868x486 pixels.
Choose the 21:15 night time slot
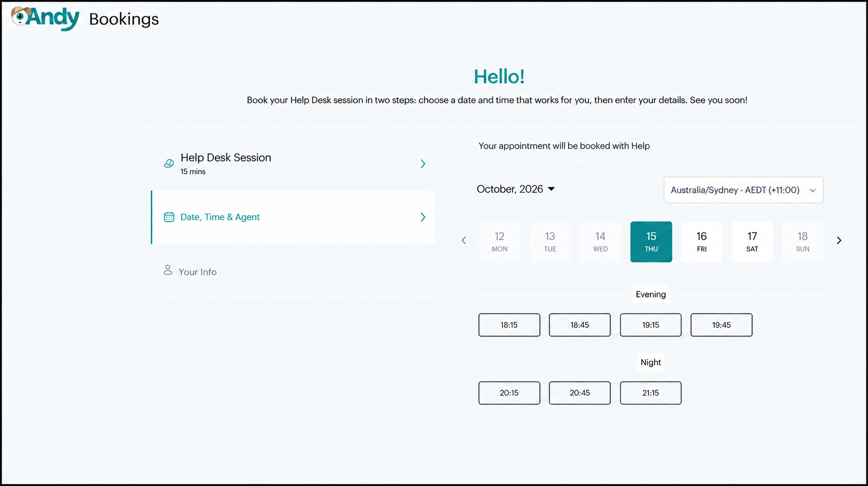pos(650,393)
